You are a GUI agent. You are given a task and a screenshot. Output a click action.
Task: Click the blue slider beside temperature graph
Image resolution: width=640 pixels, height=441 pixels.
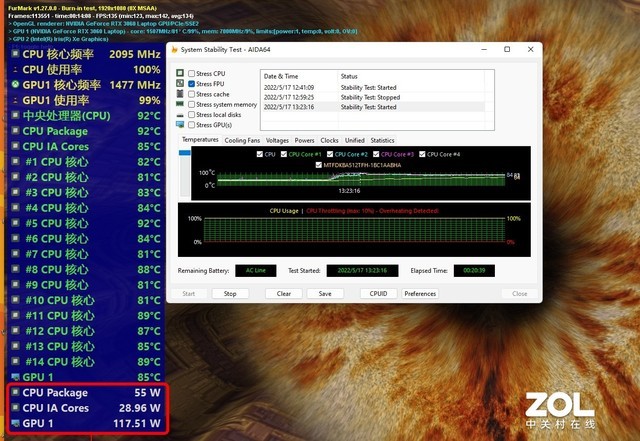[x=184, y=153]
